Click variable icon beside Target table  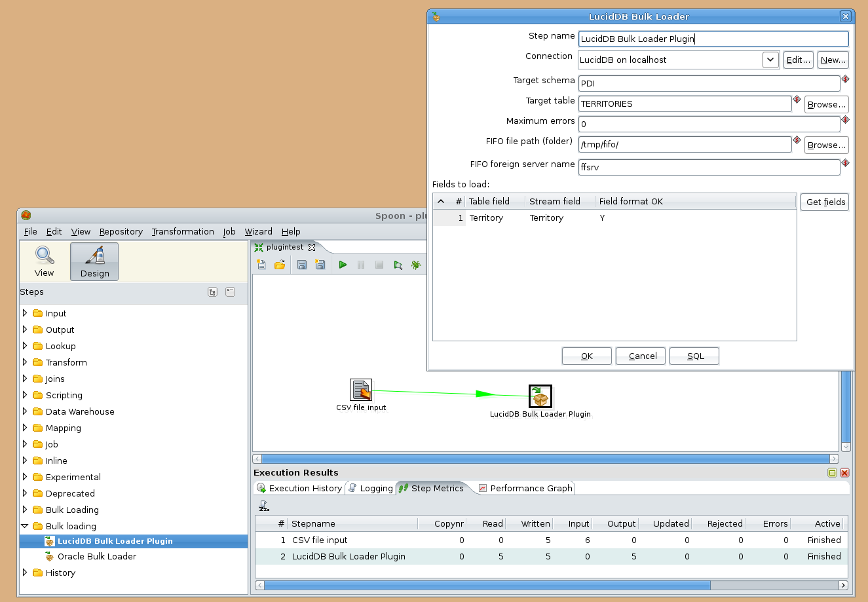coord(797,99)
